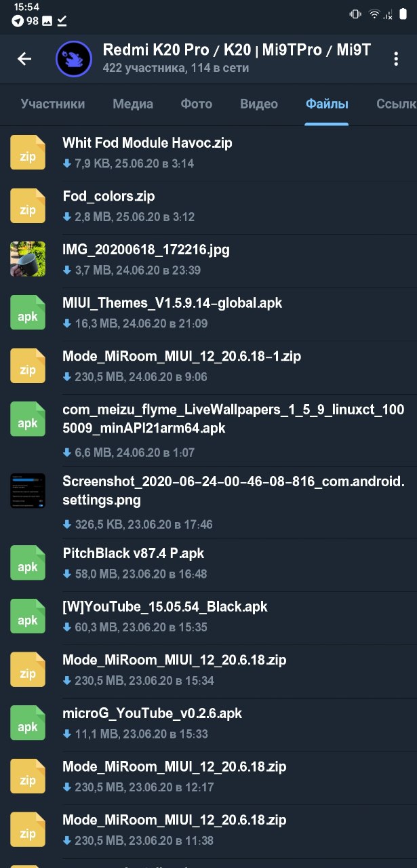The image size is (417, 868).
Task: Switch to the Медиа tab
Action: [133, 104]
